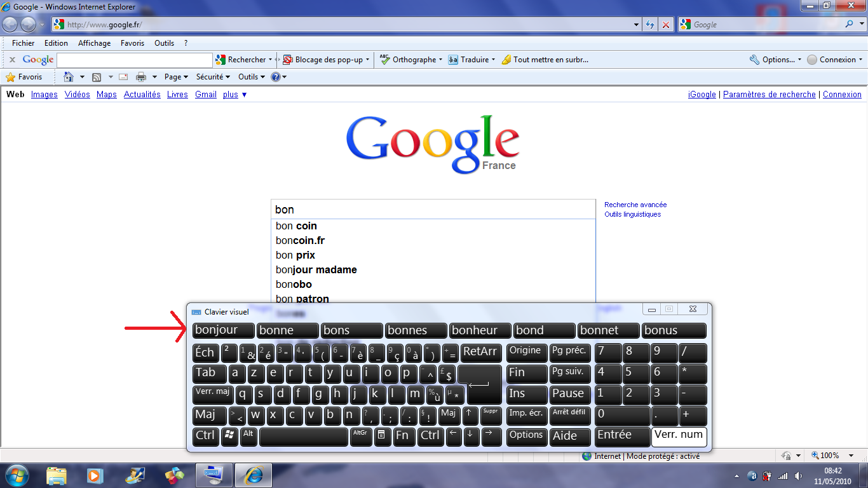Open the Page dropdown menu
The width and height of the screenshot is (868, 488).
(176, 77)
